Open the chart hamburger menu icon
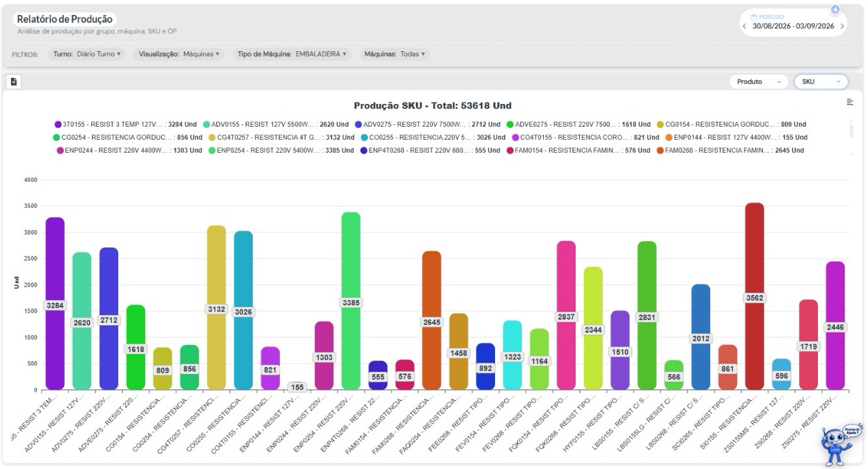The height and width of the screenshot is (469, 868). coord(850,102)
